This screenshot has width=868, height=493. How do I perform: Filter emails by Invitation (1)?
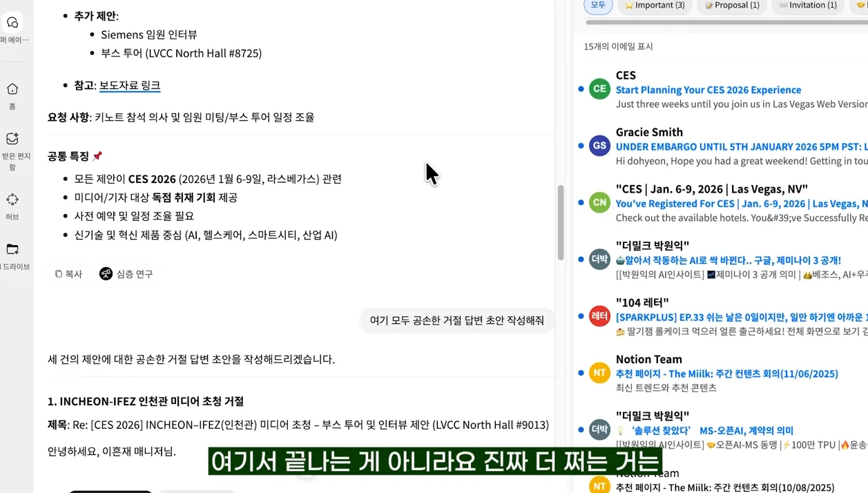click(807, 6)
